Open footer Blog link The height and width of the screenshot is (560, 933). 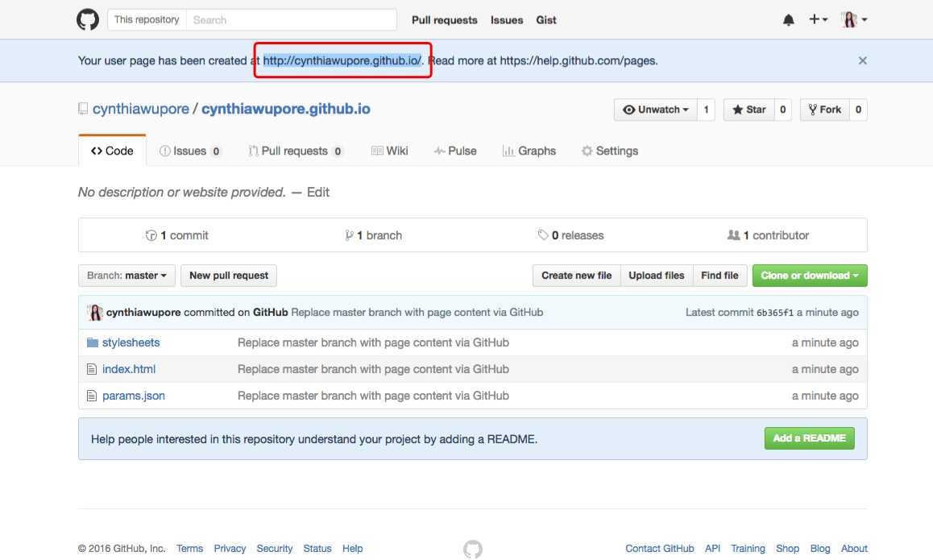point(820,549)
